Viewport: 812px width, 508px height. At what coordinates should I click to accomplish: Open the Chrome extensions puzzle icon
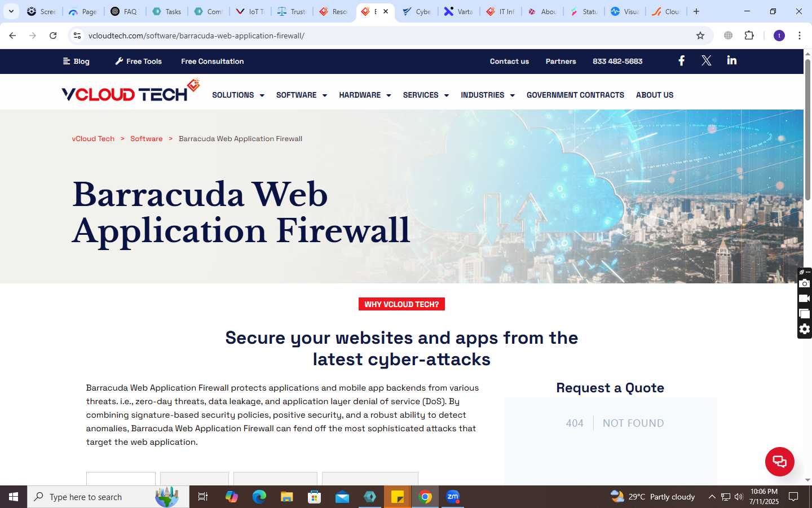pos(749,36)
